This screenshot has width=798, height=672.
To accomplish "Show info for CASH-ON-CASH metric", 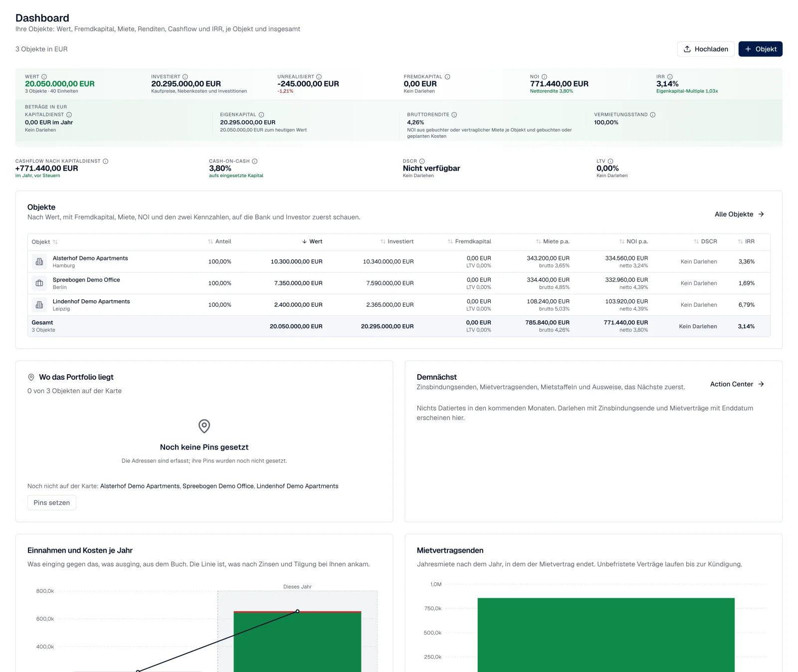I will pos(254,161).
